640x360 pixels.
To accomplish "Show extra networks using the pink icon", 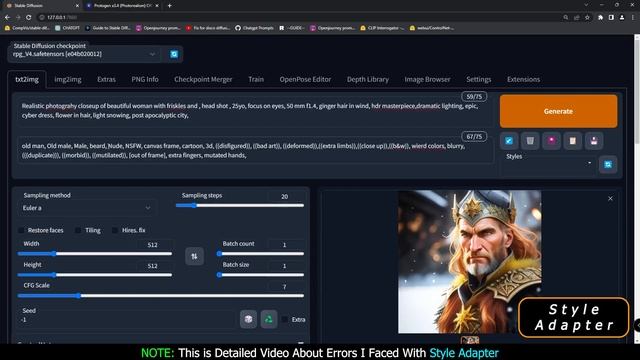I will 551,141.
